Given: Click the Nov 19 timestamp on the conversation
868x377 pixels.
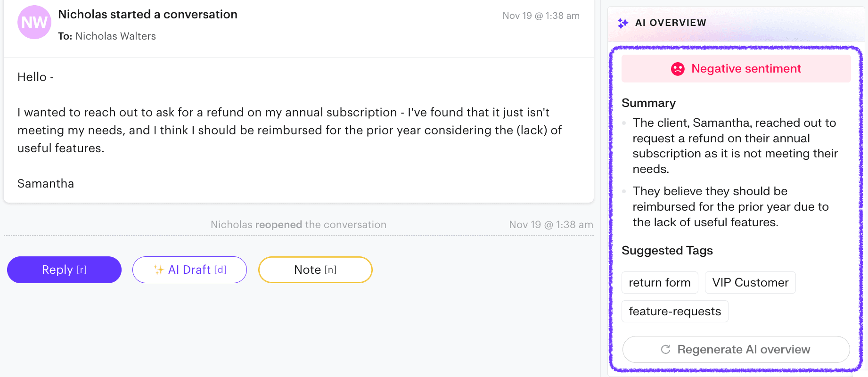Looking at the screenshot, I should coord(540,16).
